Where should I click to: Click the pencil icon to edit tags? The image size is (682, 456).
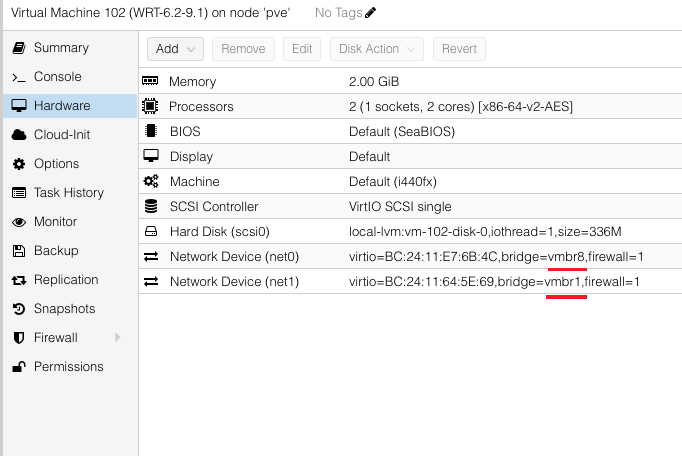(370, 13)
